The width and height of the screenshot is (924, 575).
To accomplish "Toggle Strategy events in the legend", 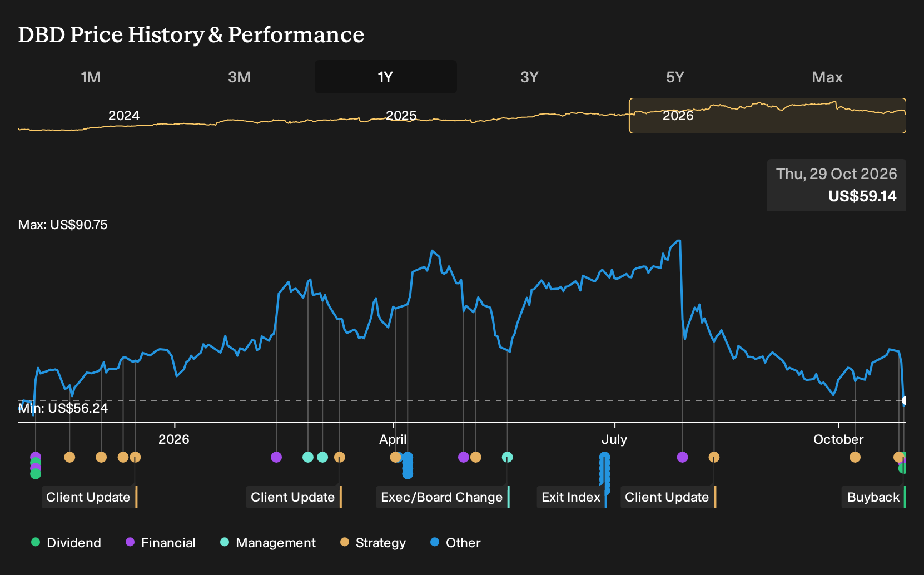I will pyautogui.click(x=373, y=543).
